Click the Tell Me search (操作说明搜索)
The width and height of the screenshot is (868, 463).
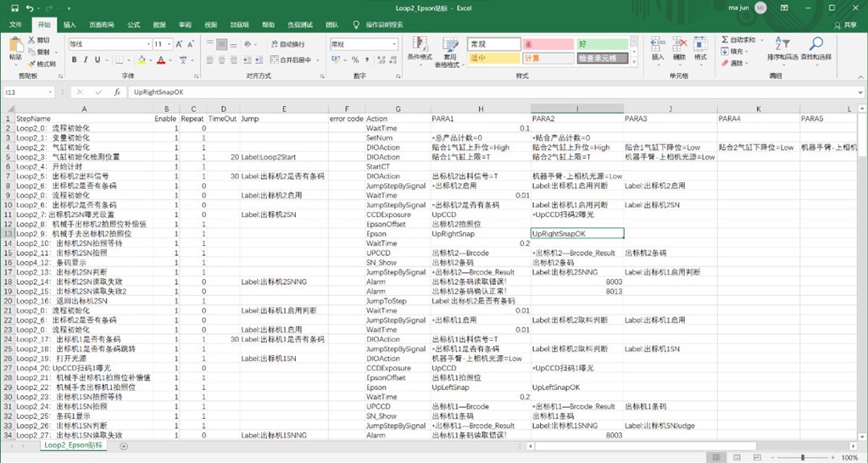point(379,25)
